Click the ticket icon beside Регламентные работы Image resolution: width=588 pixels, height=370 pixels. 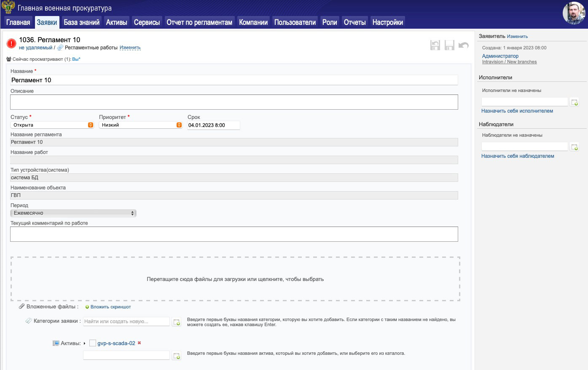60,48
